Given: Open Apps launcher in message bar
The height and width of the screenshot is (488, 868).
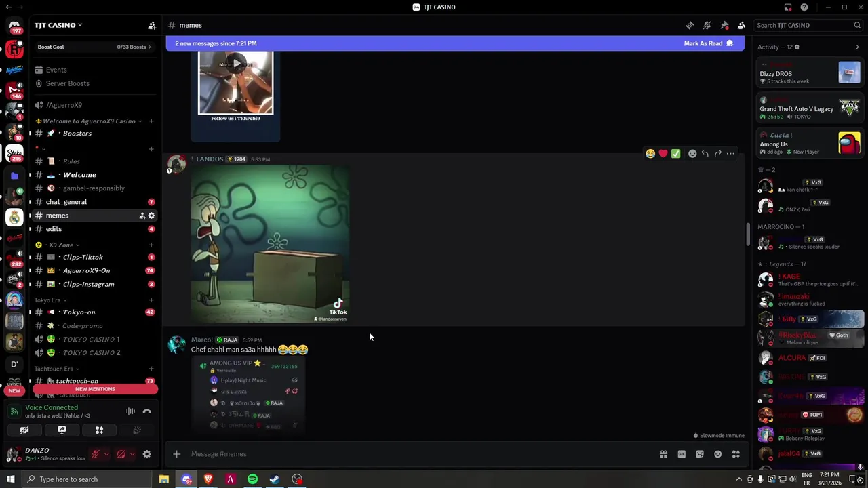Looking at the screenshot, I should [736, 454].
